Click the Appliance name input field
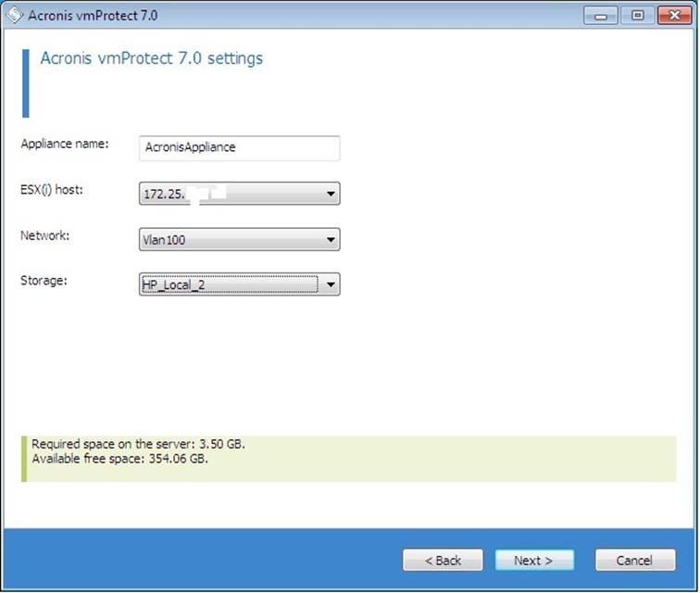The image size is (700, 593). (x=239, y=148)
